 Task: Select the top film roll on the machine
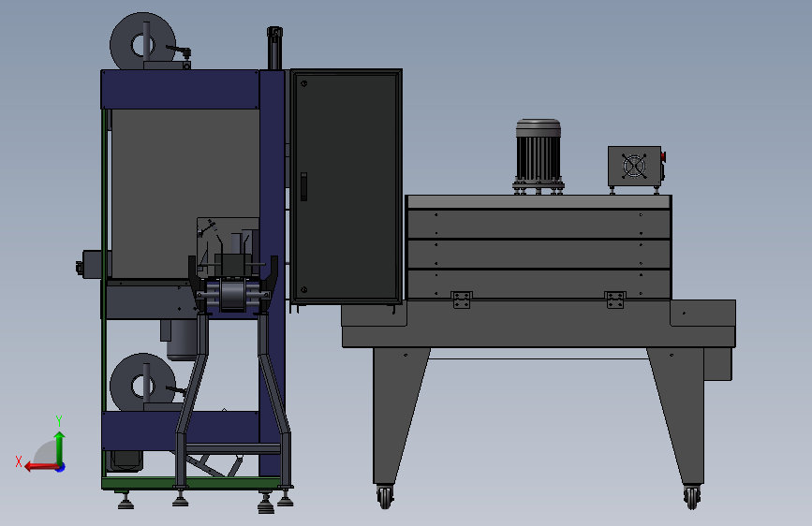pyautogui.click(x=142, y=41)
